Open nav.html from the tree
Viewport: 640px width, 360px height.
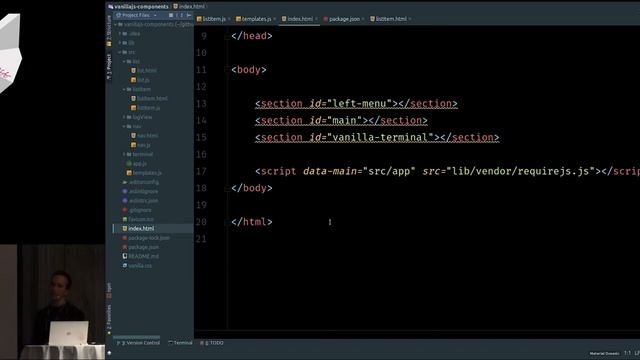(144, 136)
